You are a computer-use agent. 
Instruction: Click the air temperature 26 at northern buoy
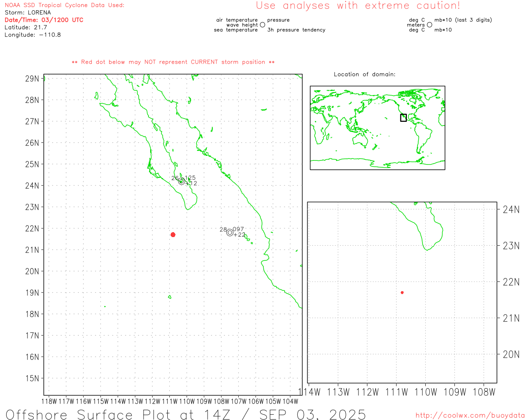coord(175,178)
